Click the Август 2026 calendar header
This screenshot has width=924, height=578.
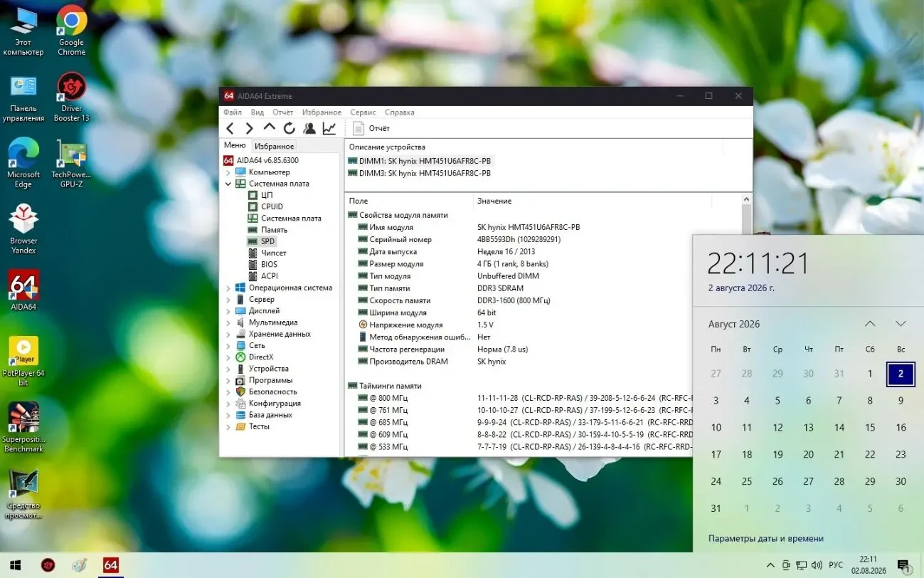pos(734,324)
